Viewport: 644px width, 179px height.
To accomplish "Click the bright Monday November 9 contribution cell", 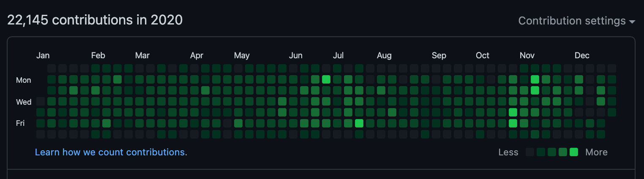I will pyautogui.click(x=535, y=79).
